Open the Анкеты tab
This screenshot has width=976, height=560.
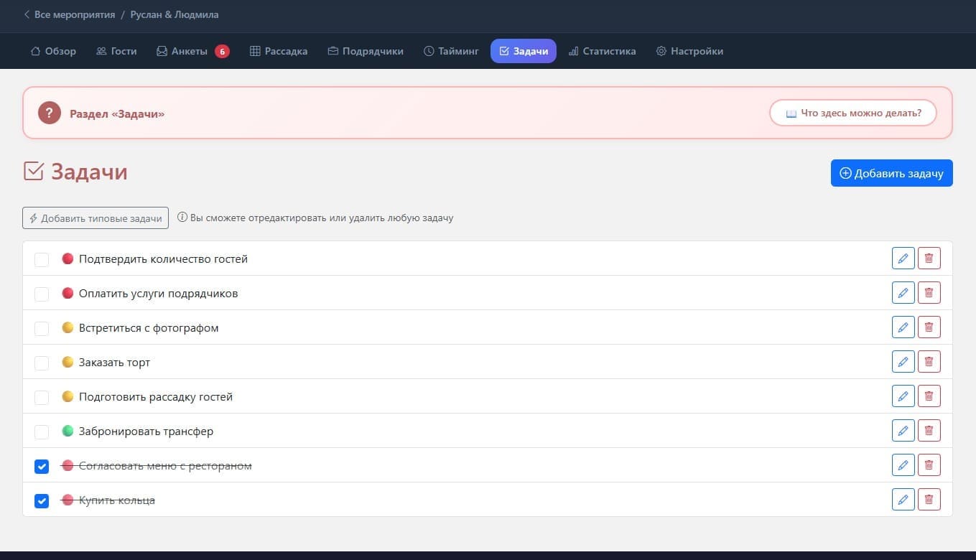192,51
